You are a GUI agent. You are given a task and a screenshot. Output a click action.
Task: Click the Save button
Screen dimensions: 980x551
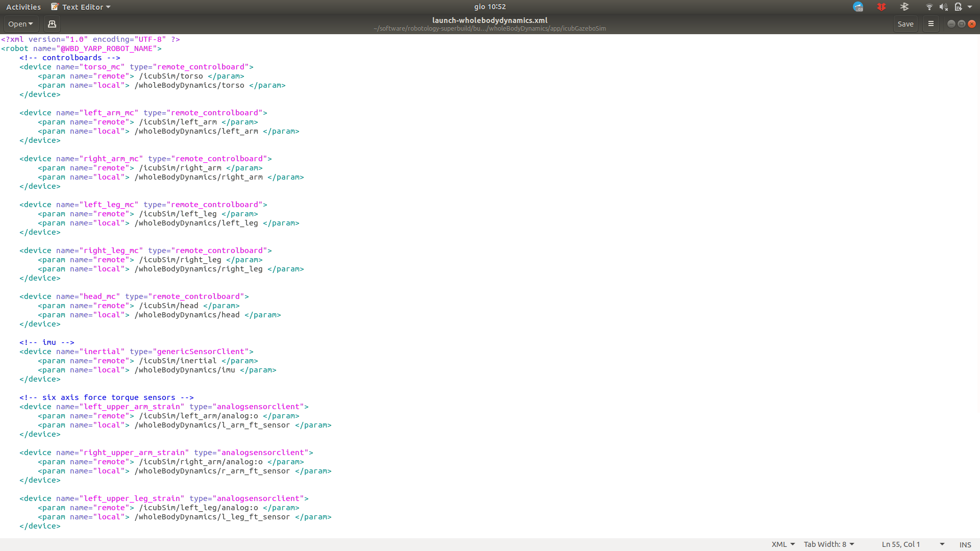click(905, 24)
